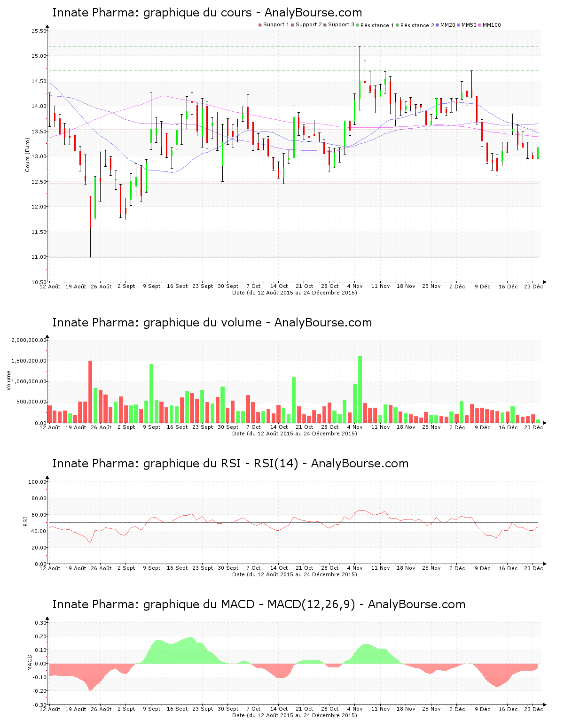Viewport: 564px width, 728px height.
Task: Click the tallest red volume bar in August
Action: 90,392
